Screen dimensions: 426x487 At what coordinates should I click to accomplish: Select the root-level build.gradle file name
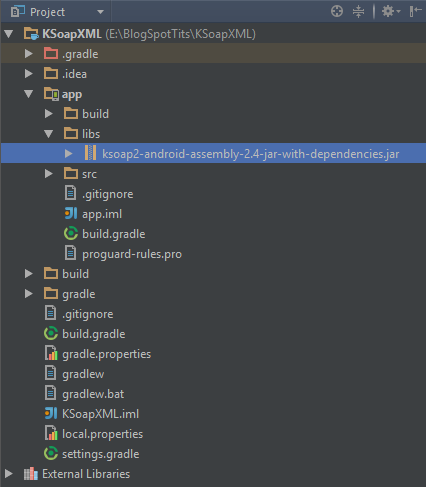tap(94, 334)
